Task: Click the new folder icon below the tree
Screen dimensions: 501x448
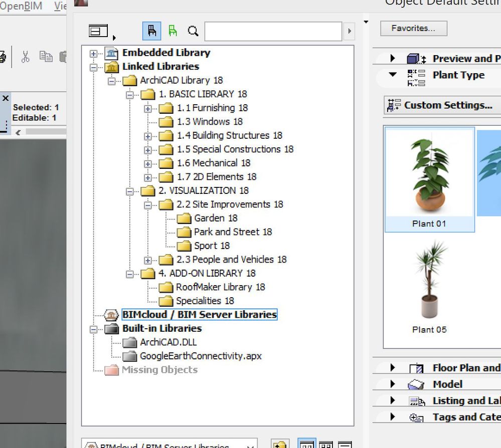Action: pos(280,444)
